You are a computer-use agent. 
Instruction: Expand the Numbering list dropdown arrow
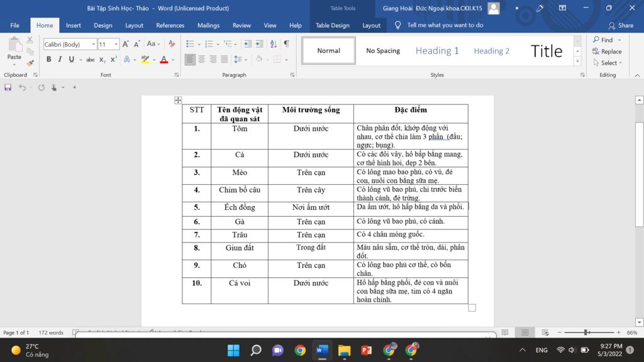pos(218,45)
